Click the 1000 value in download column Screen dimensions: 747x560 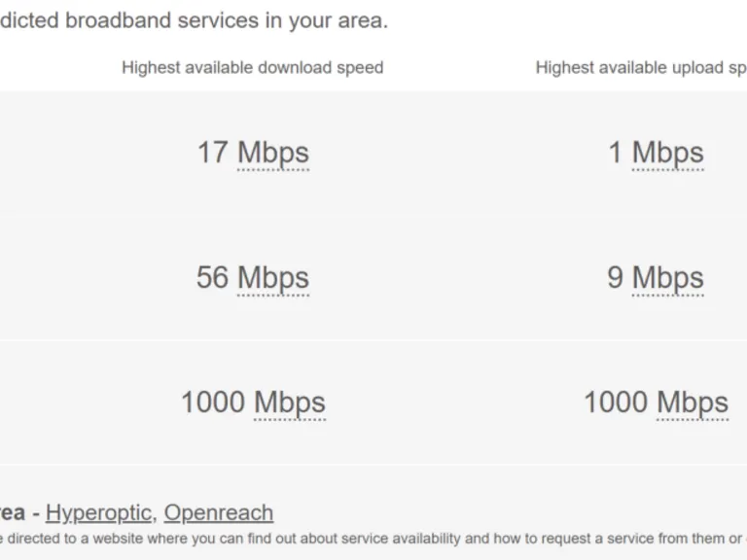[212, 402]
